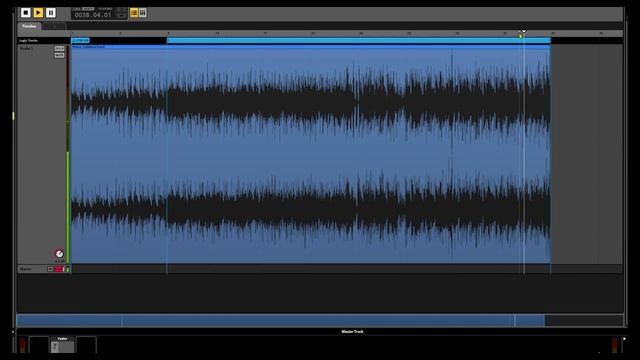Select the Fader module in the deck

coord(62,344)
